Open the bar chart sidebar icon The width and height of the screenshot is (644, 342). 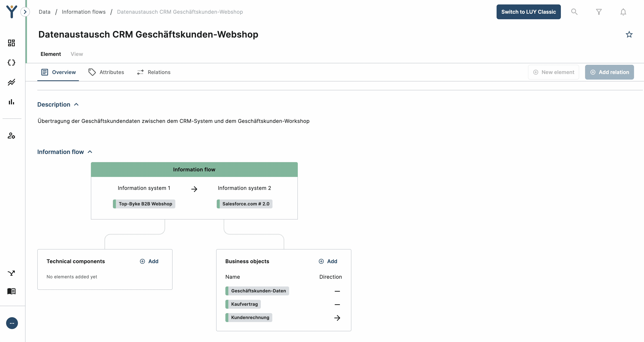click(11, 102)
